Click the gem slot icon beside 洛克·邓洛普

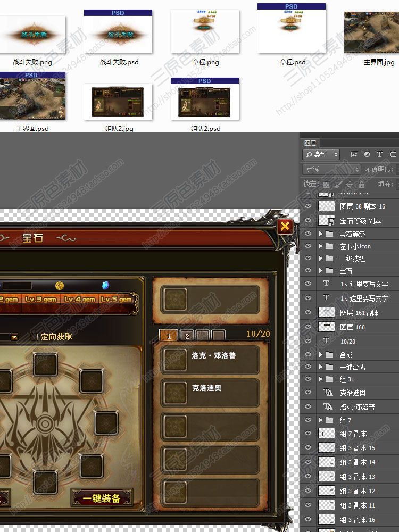point(174,360)
